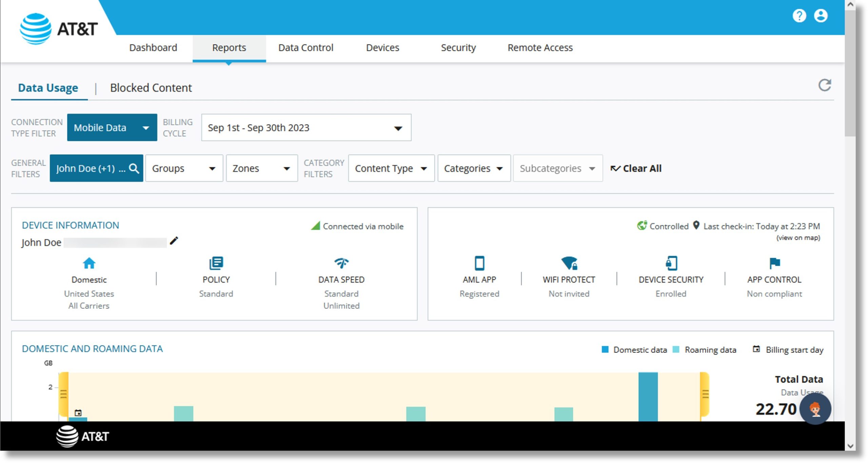The width and height of the screenshot is (868, 463).
Task: Grab the left yellow range handle on chart
Action: click(63, 394)
